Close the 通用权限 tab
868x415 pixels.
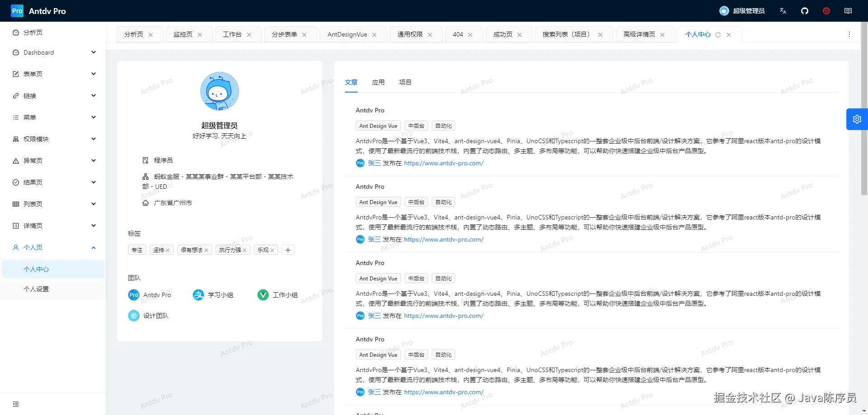430,35
